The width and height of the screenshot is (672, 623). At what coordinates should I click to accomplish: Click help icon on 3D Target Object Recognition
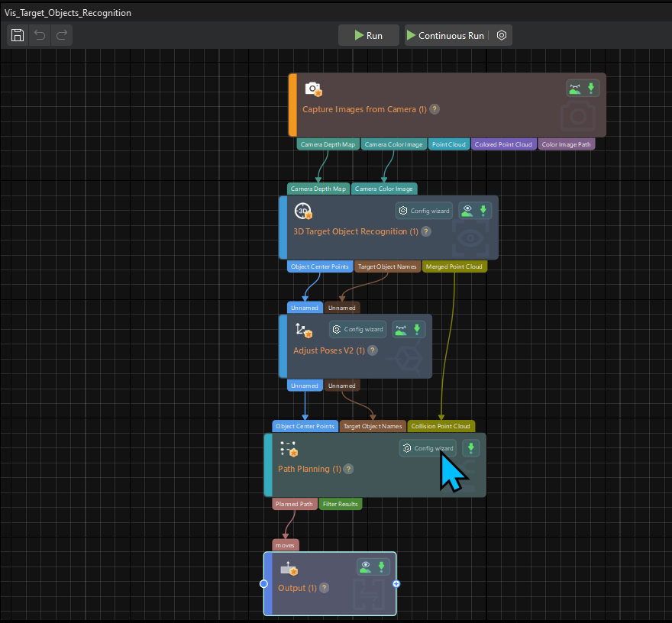(x=426, y=231)
